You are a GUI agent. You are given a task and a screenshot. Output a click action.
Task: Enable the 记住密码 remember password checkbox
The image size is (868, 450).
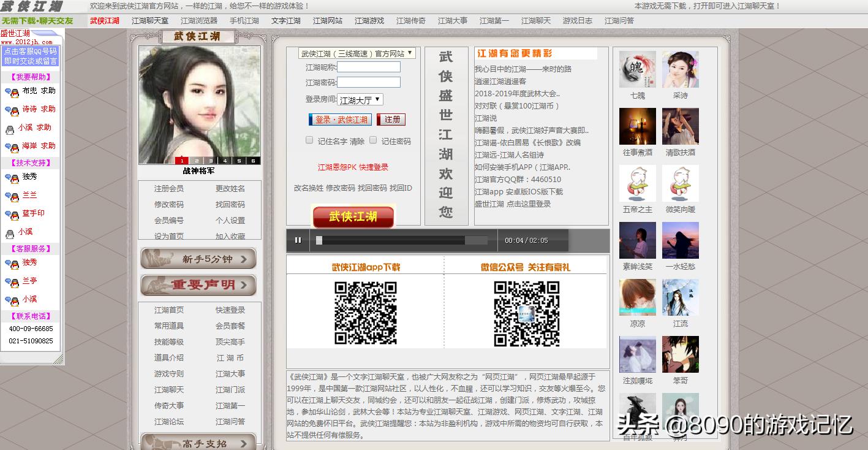(372, 140)
